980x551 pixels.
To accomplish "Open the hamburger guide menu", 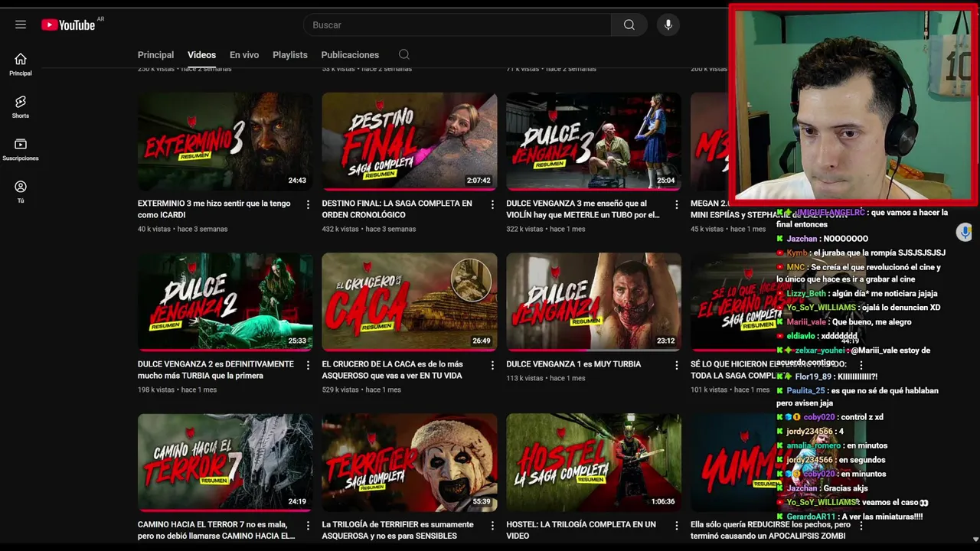I will 21,24.
